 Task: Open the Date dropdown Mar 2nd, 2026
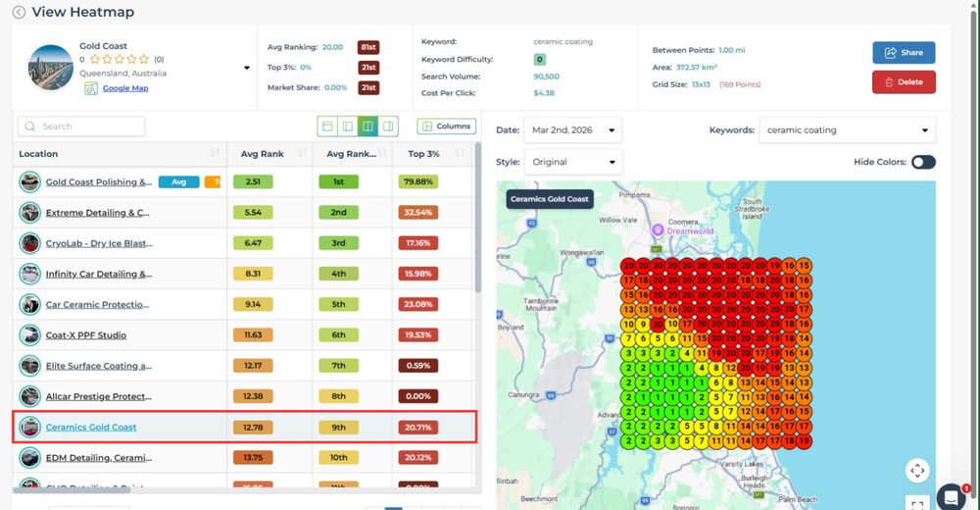[572, 130]
